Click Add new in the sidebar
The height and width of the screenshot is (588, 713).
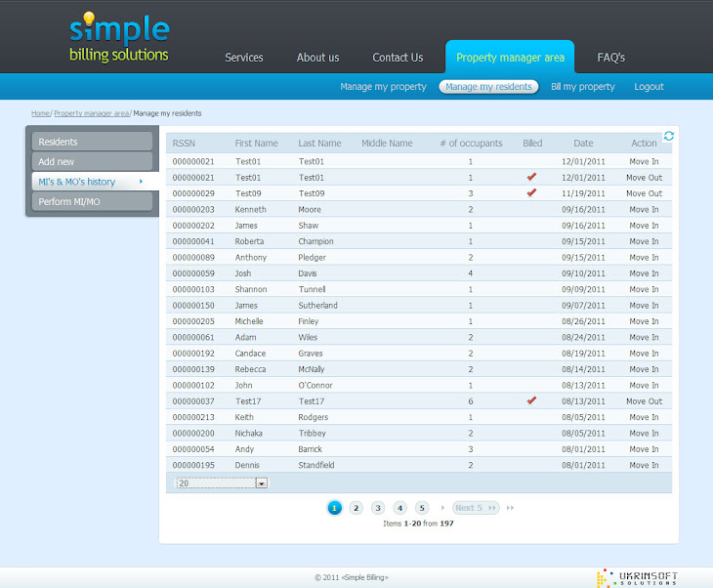(x=93, y=161)
